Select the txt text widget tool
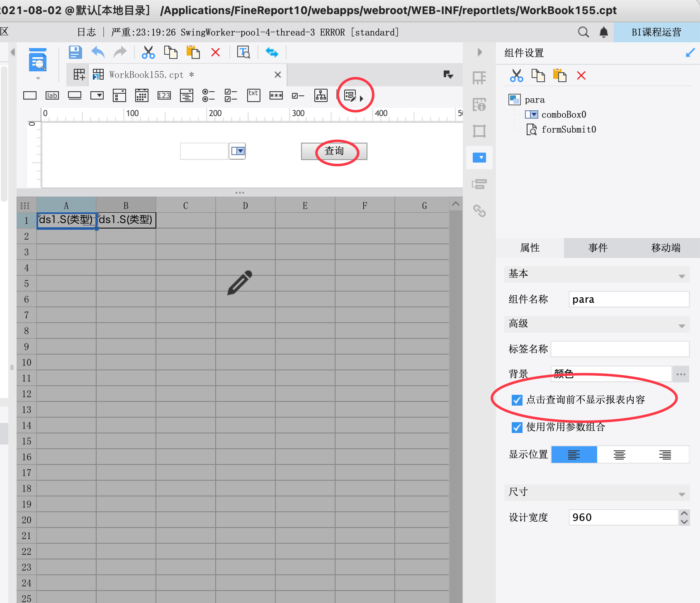The height and width of the screenshot is (603, 700). (x=254, y=95)
